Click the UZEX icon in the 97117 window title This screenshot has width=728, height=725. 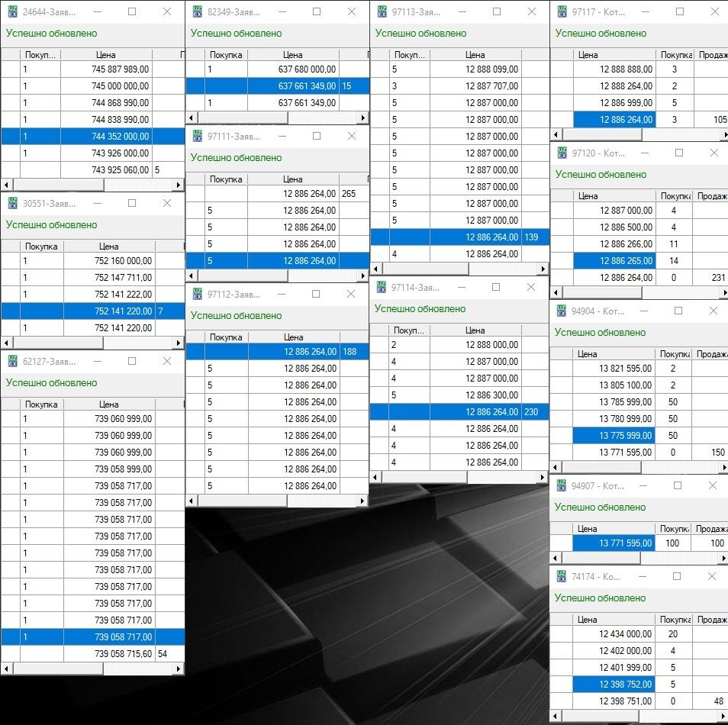pos(561,11)
